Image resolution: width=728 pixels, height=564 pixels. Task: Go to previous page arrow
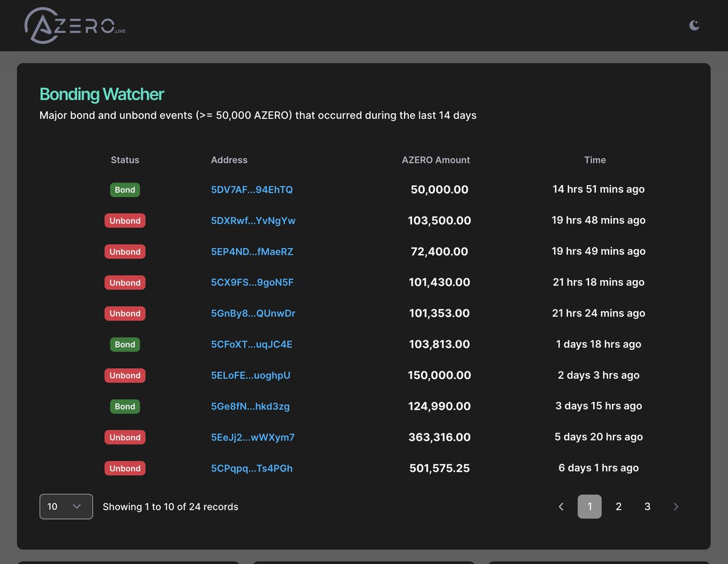tap(561, 506)
